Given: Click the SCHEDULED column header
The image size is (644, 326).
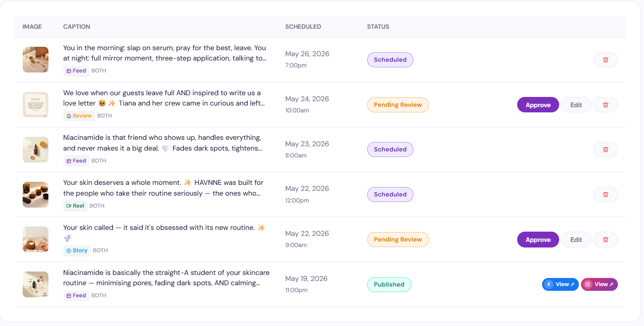Looking at the screenshot, I should [x=303, y=27].
